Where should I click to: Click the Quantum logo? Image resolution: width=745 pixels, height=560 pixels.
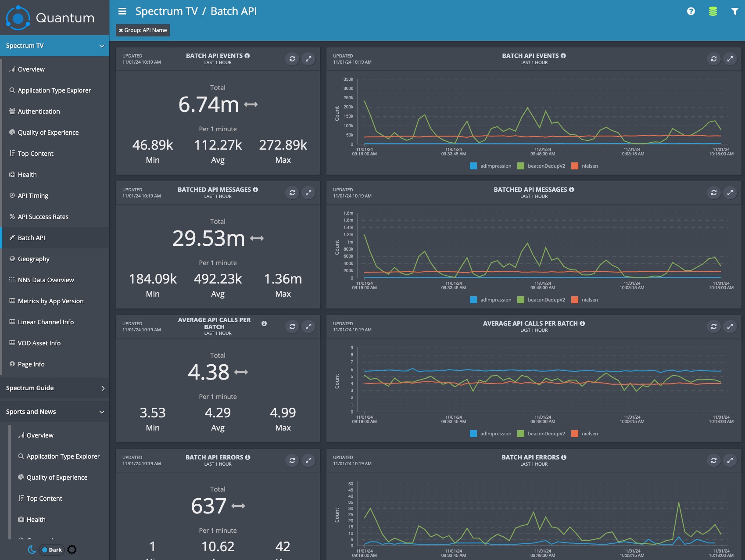click(50, 18)
